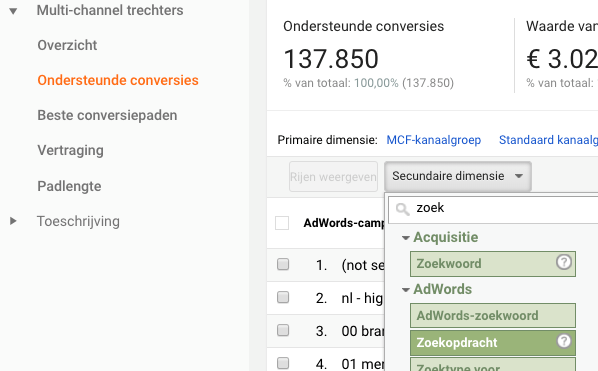Check the box for row 2
This screenshot has width=598, height=371.
[283, 297]
